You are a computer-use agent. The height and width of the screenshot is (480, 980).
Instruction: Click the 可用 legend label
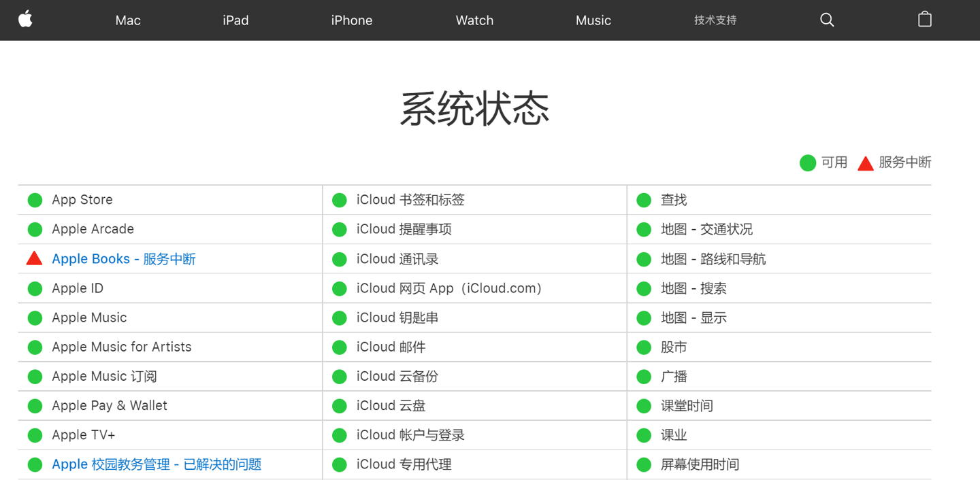(834, 162)
